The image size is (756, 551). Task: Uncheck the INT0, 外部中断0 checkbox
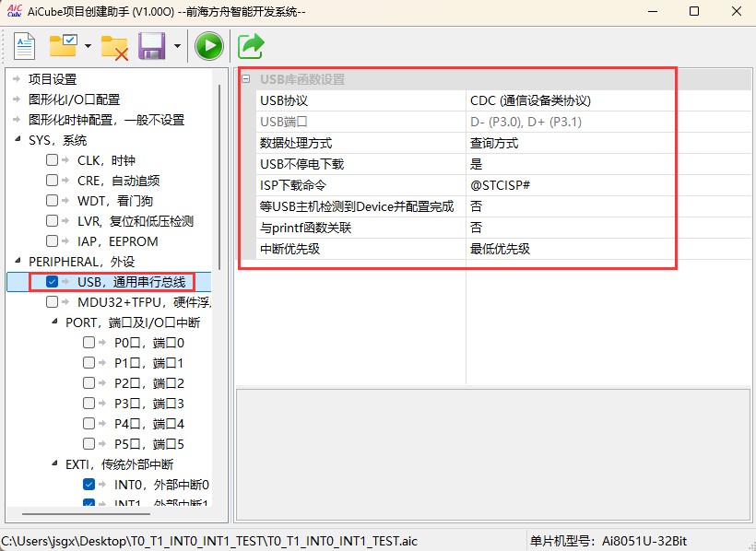pyautogui.click(x=89, y=484)
